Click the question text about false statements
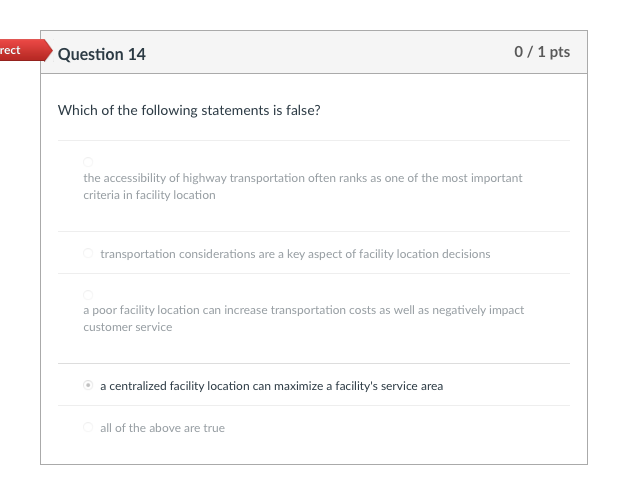633x484 pixels. tap(189, 110)
